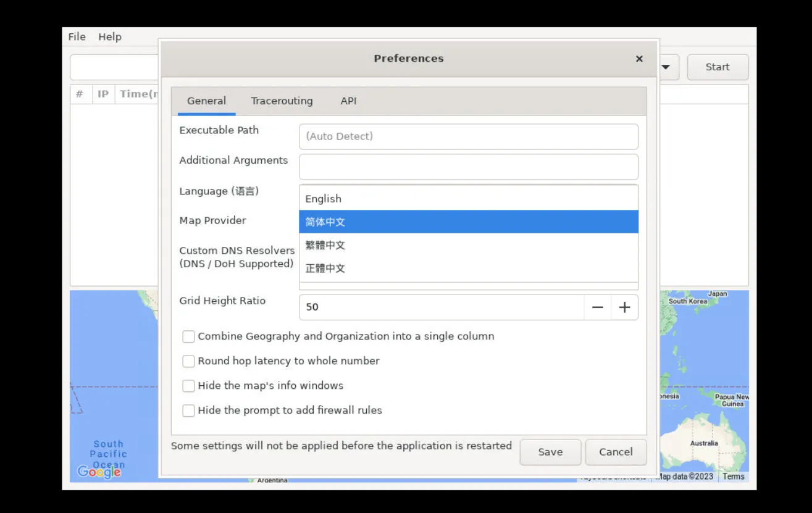Click the Papua New Guinea map label
The width and height of the screenshot is (812, 513).
pos(732,401)
